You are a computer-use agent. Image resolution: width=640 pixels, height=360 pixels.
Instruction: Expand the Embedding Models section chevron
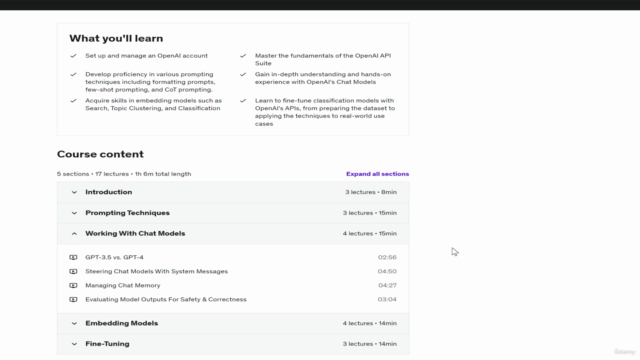click(74, 323)
